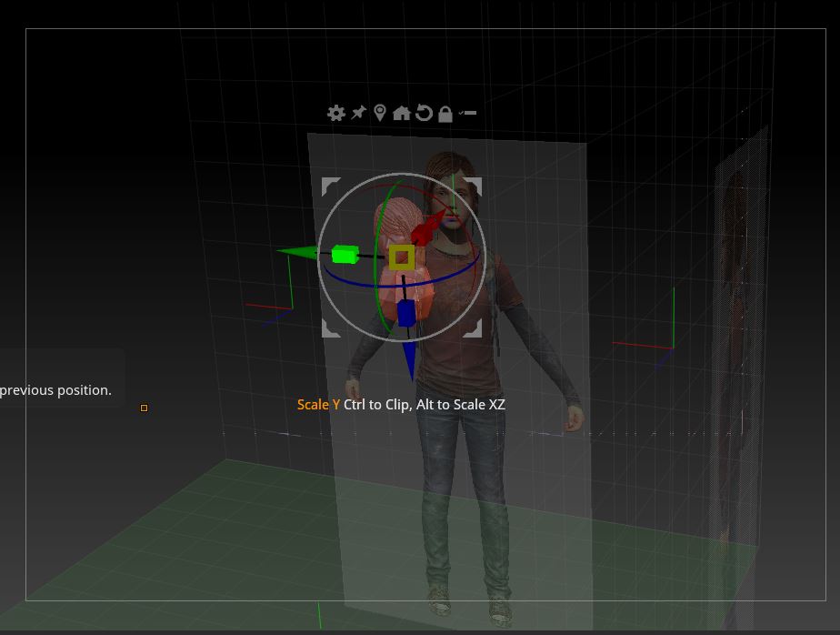Click the yellow center square of the Gizmo

(x=401, y=257)
